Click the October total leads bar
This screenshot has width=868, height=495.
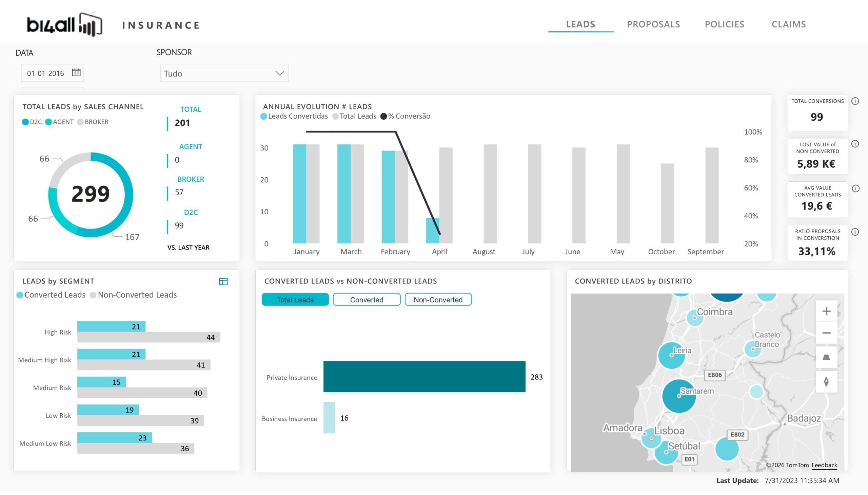click(668, 203)
